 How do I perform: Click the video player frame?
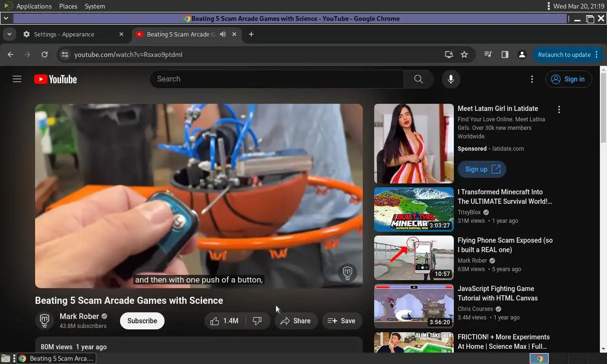199,196
